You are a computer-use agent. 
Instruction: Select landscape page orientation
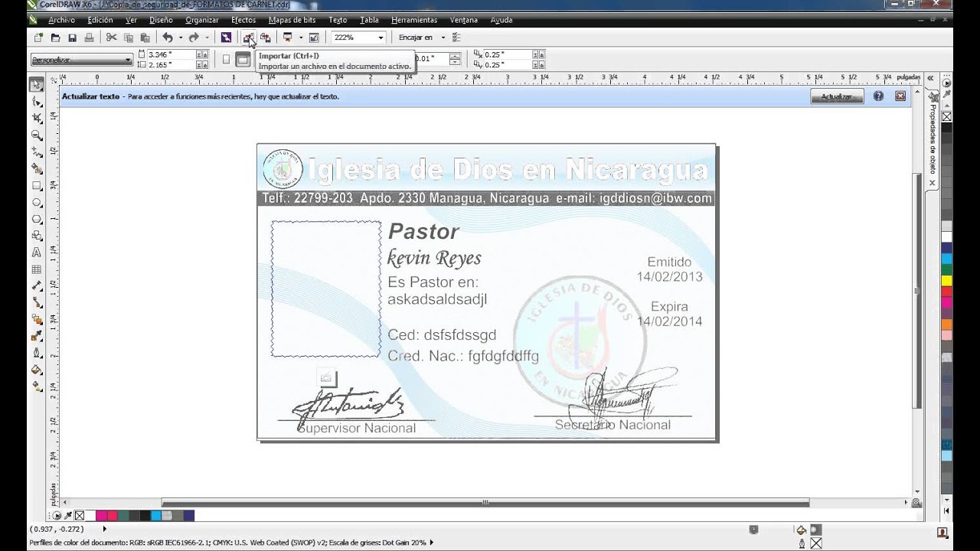[x=243, y=59]
